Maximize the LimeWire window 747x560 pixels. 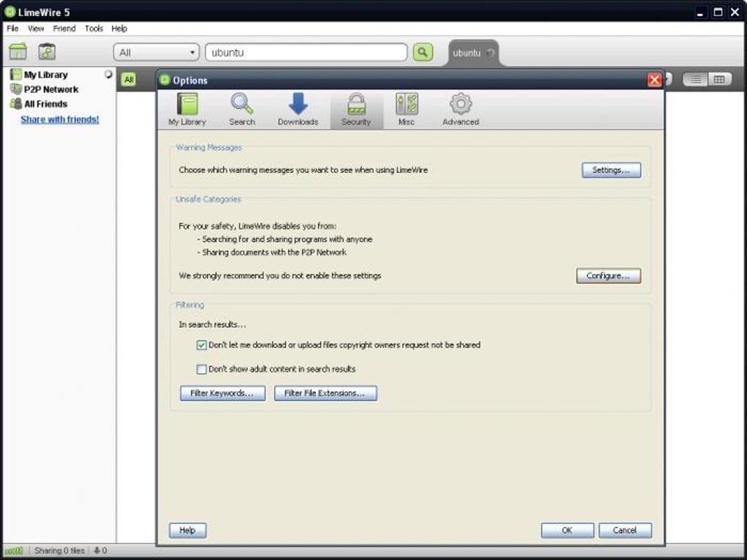pos(718,12)
